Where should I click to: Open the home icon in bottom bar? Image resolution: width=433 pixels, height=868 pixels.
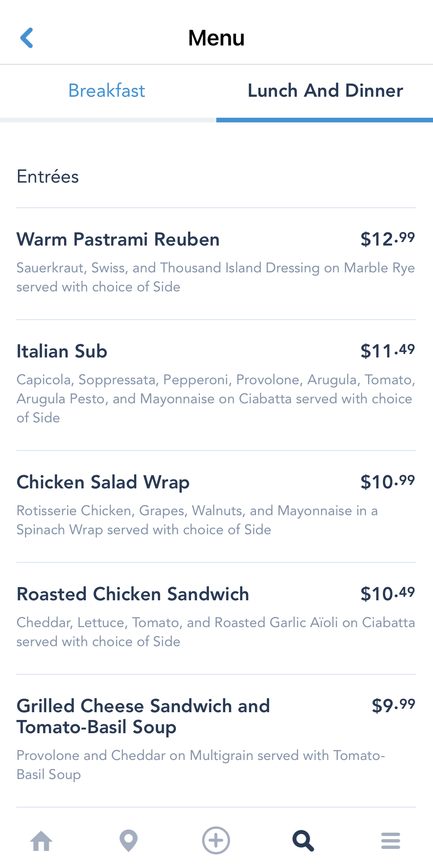coord(41,841)
